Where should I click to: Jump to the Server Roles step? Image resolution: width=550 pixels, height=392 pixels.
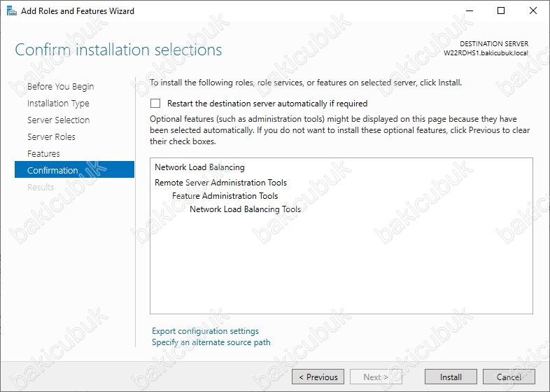(x=51, y=137)
